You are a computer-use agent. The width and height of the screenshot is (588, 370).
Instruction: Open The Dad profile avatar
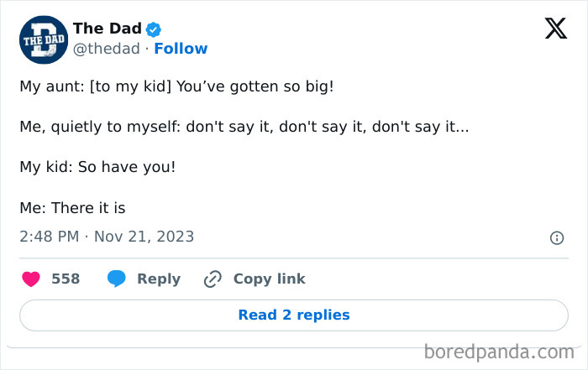click(x=43, y=39)
